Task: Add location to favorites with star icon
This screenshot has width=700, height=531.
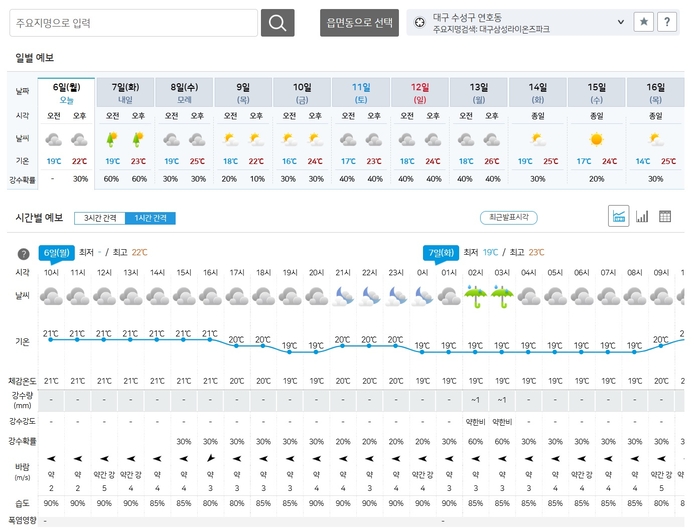Action: 644,21
